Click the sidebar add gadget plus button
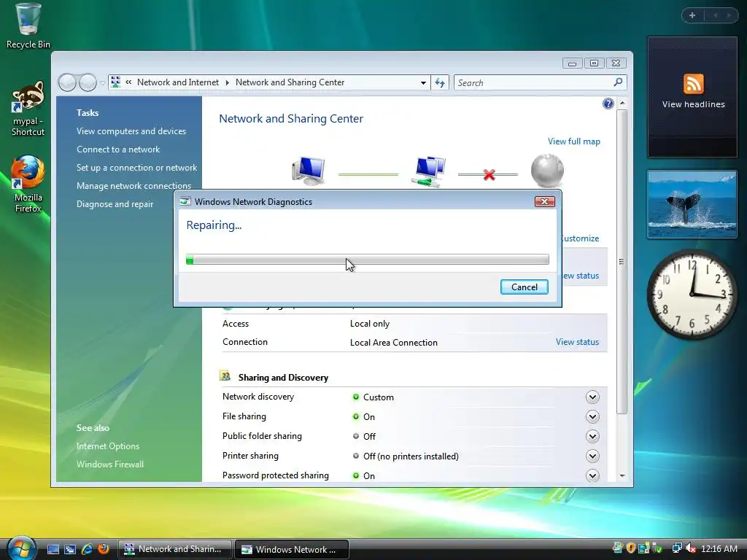 692,15
